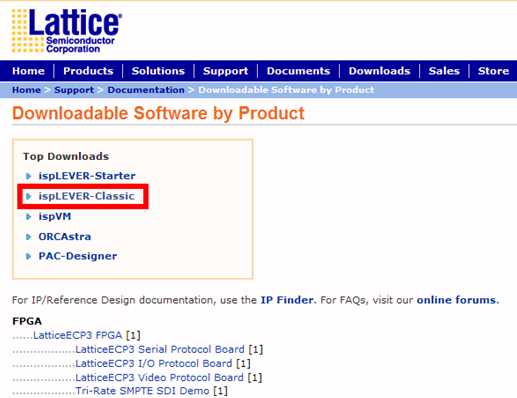Open the Downloads menu
Viewport: 517px width, 398px height.
[379, 71]
